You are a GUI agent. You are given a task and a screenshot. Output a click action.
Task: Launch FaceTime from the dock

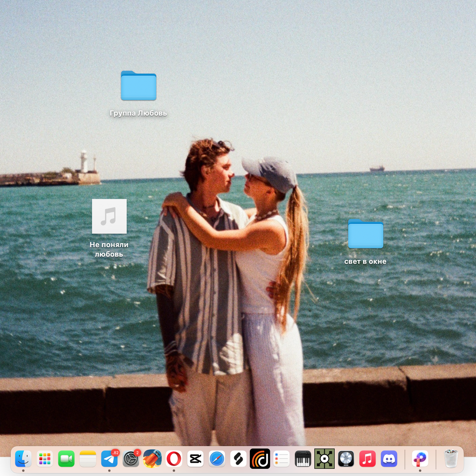[66, 459]
